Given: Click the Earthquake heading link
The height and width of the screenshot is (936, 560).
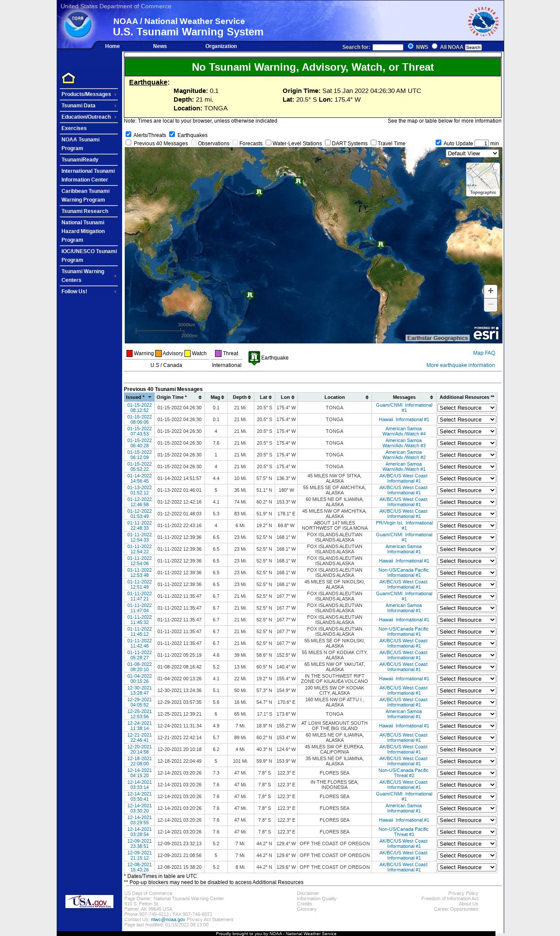Looking at the screenshot, I should point(148,82).
